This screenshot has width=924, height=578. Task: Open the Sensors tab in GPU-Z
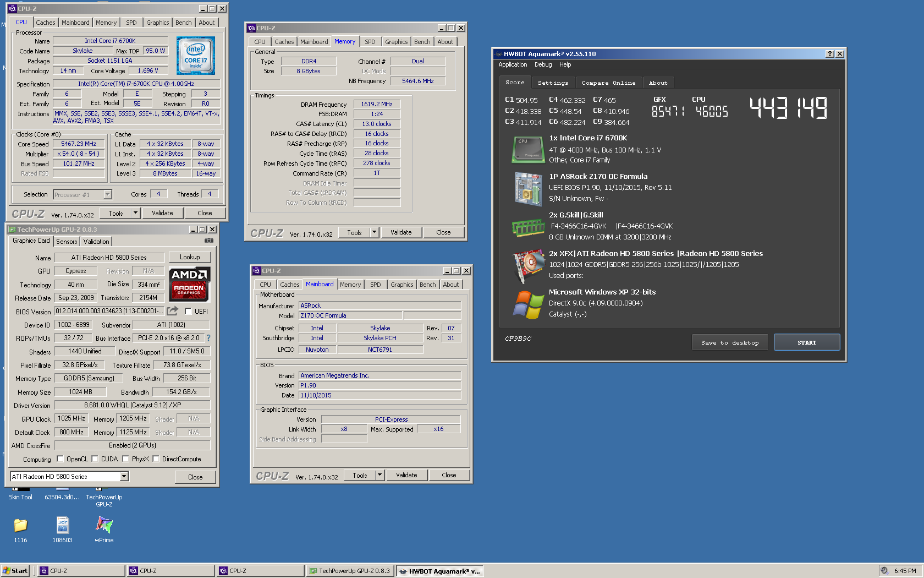67,242
